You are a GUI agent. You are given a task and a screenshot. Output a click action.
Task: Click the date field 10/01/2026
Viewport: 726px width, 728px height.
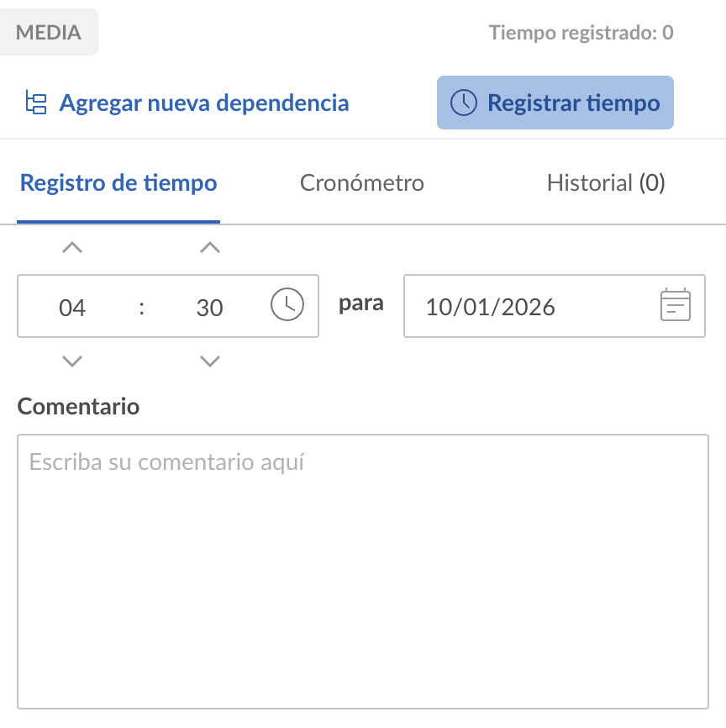pos(555,306)
